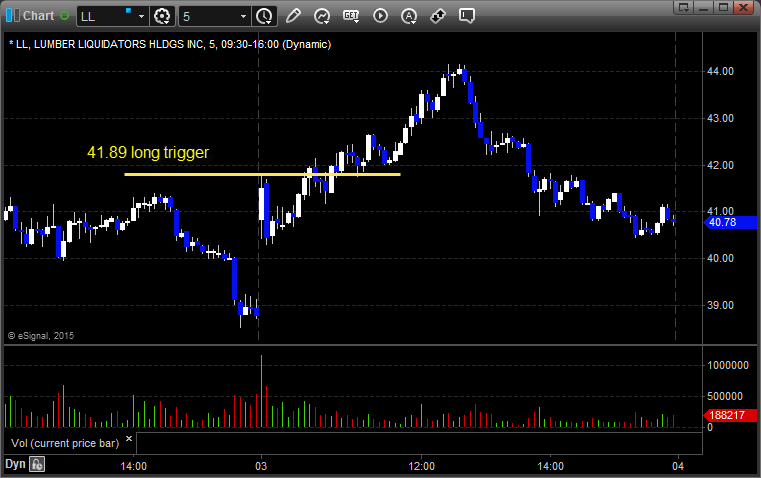Screen dimensions: 761x478
Task: Click the eSignal, 2015 copyright text
Action: 41,336
